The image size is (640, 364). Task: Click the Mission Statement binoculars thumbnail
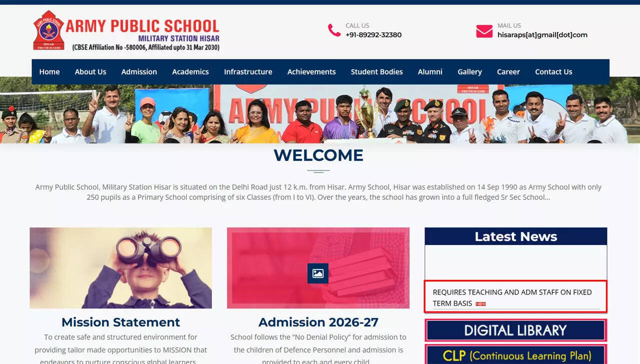click(x=120, y=268)
